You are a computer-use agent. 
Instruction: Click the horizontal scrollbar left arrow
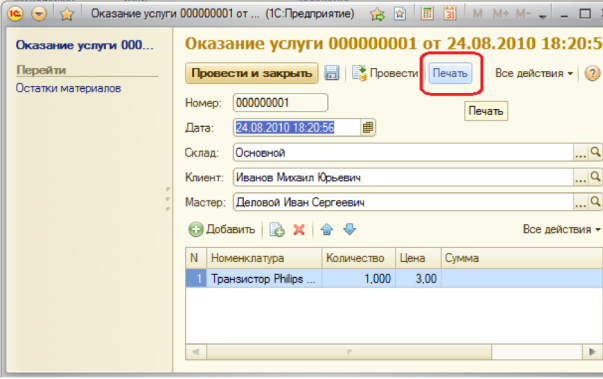point(196,352)
